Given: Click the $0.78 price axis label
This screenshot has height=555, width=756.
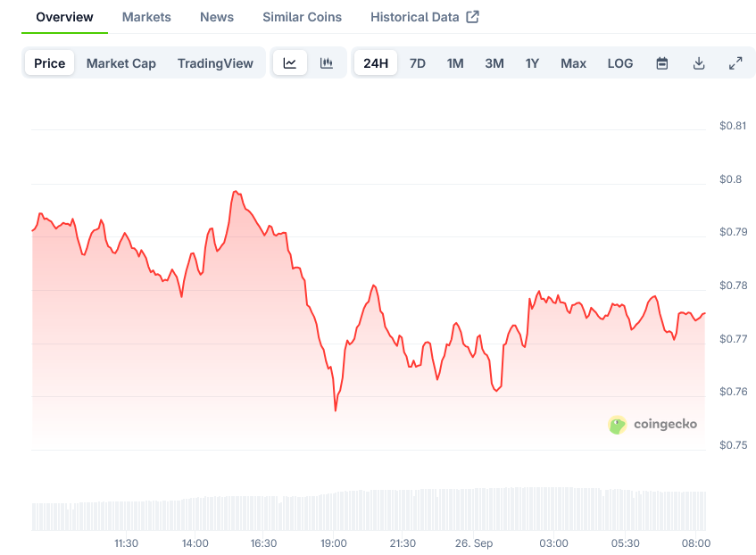Looking at the screenshot, I should tap(734, 286).
